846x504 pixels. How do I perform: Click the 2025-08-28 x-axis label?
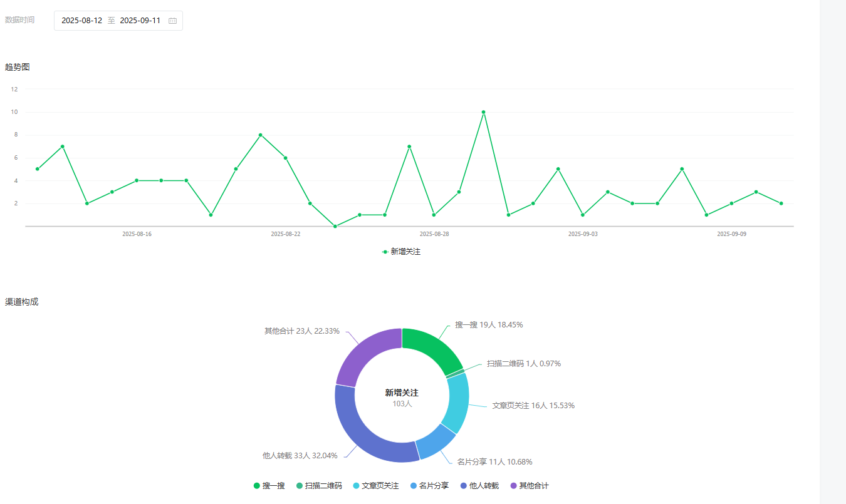434,234
